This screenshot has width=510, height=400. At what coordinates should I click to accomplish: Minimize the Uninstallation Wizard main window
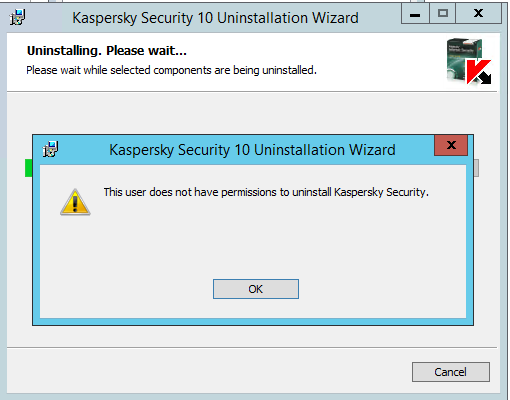pos(415,14)
